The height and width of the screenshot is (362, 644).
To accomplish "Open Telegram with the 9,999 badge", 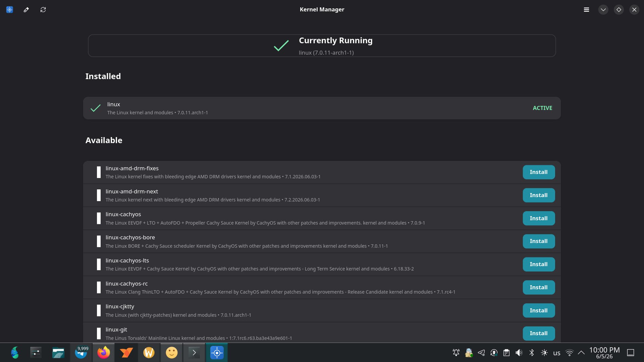I will pyautogui.click(x=81, y=353).
